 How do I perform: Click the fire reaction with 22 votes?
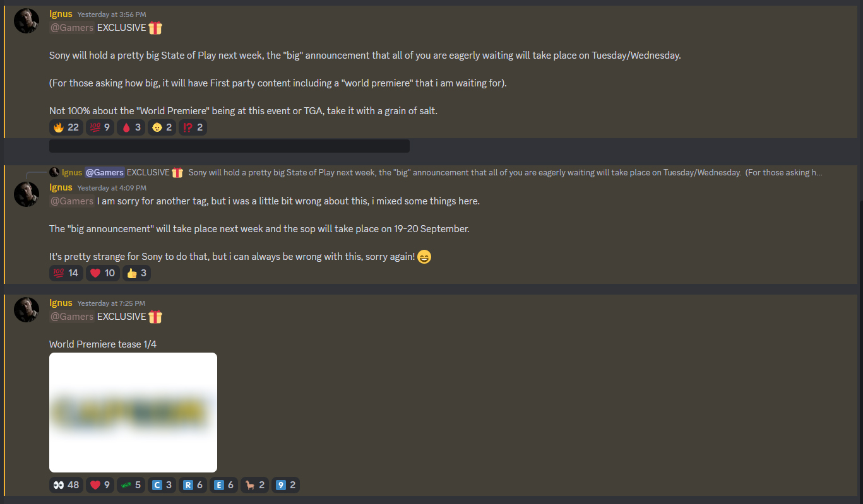click(x=66, y=127)
